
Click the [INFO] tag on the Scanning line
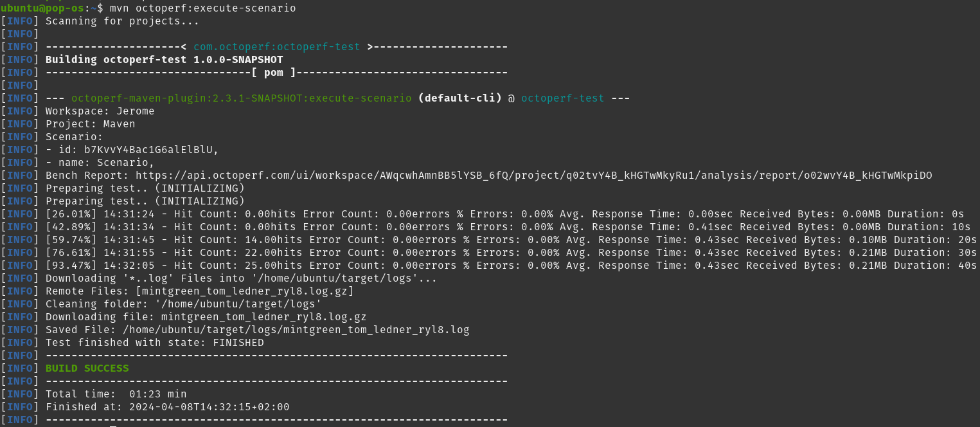[x=20, y=21]
